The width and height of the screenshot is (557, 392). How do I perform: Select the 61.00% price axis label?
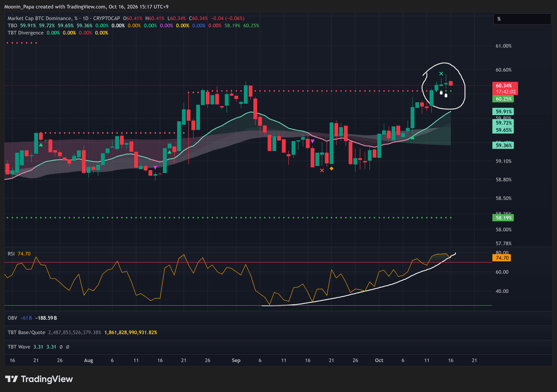click(x=504, y=46)
